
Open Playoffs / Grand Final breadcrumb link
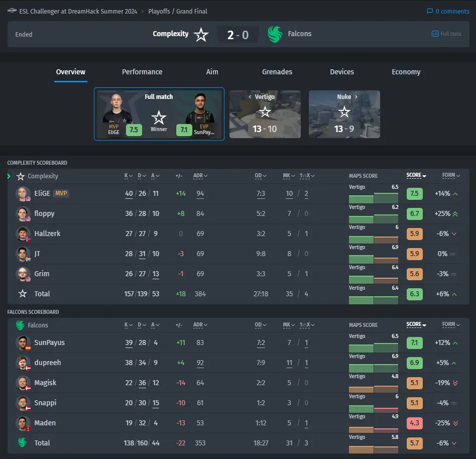(x=178, y=11)
